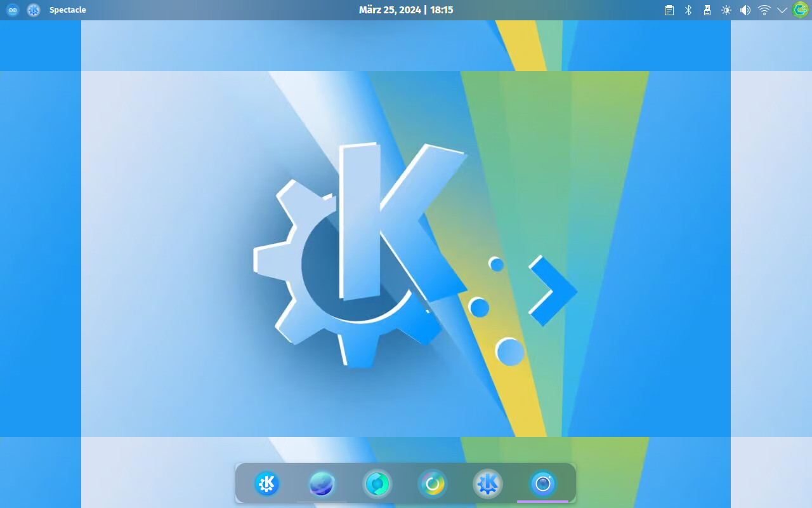This screenshot has width=812, height=508.
Task: Open the Wi-Fi network icon
Action: (x=764, y=10)
